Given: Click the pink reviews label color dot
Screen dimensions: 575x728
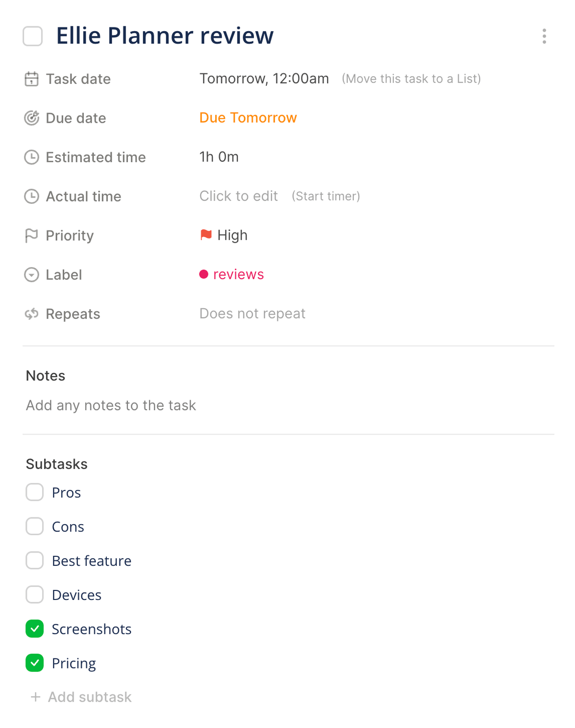Looking at the screenshot, I should tap(204, 274).
